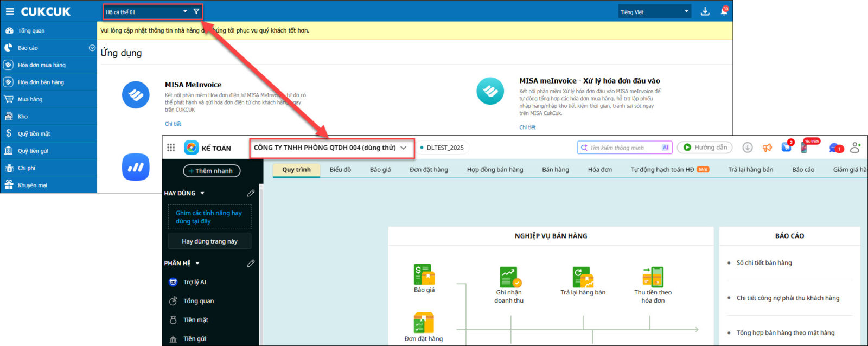The width and height of the screenshot is (868, 346).
Task: Click the Báo giá workflow icon
Action: 424,275
